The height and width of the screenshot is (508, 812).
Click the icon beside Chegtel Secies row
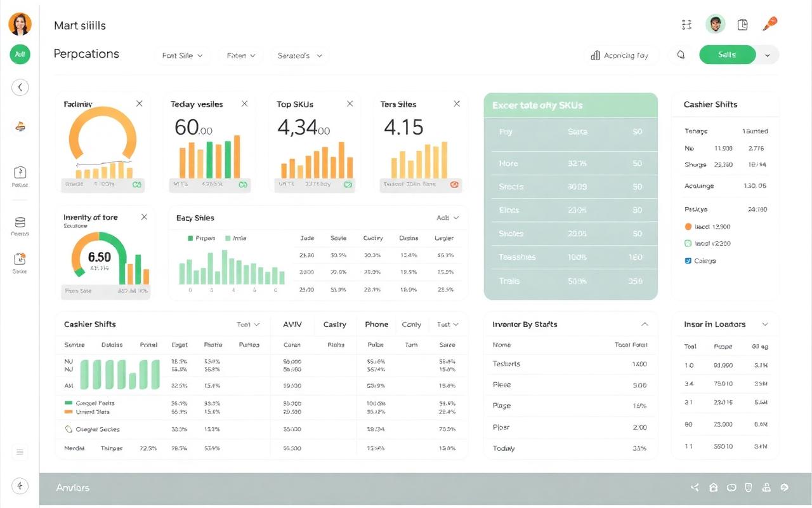[x=69, y=429]
